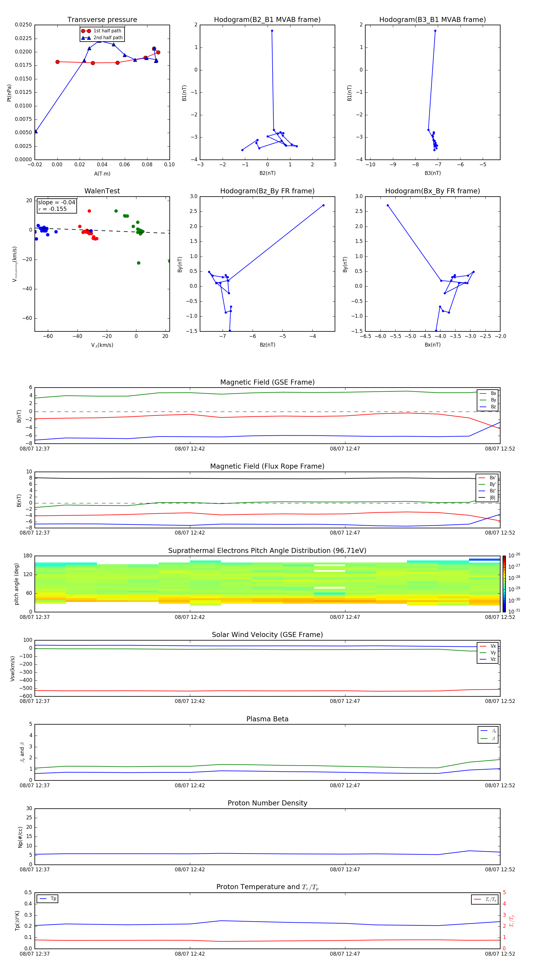
Task: Click the 'Transverse pressure' plot title
Action: tap(102, 19)
